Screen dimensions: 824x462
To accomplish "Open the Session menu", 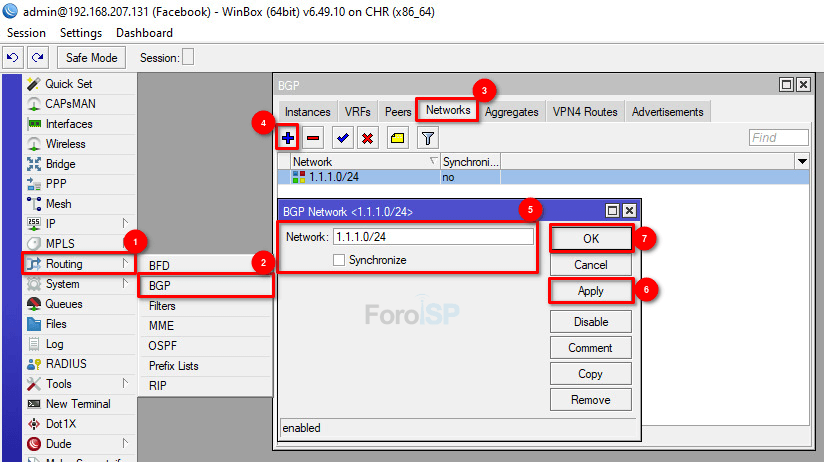I will click(26, 33).
